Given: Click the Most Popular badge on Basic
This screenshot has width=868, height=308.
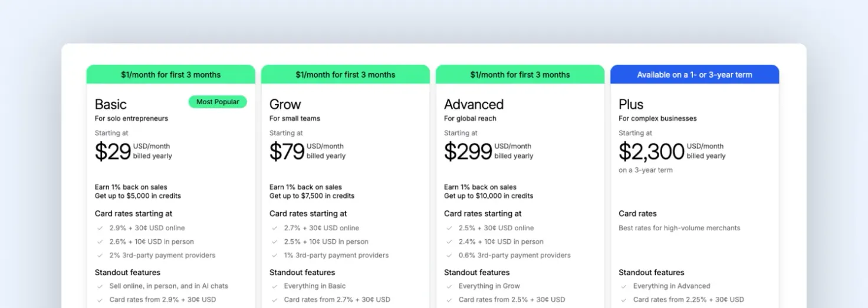Looking at the screenshot, I should pyautogui.click(x=218, y=102).
